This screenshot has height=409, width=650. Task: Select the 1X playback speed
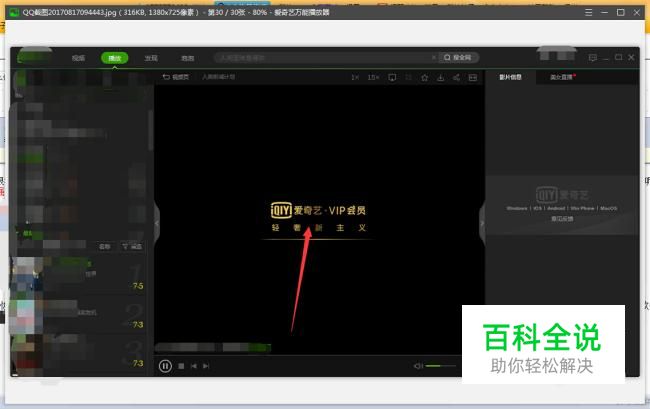[355, 77]
